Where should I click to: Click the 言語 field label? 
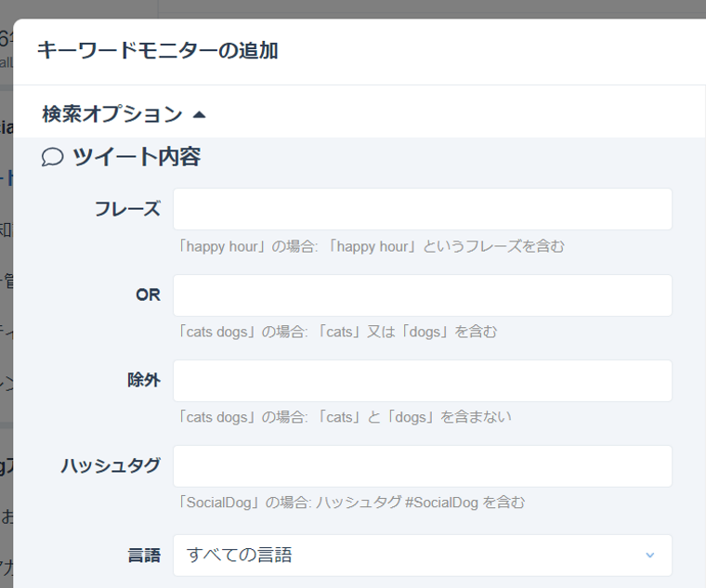tap(143, 555)
